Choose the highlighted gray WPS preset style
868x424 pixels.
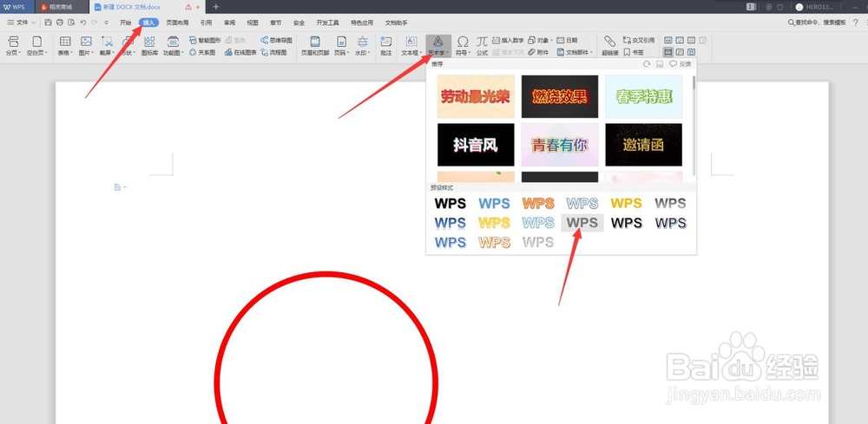582,223
